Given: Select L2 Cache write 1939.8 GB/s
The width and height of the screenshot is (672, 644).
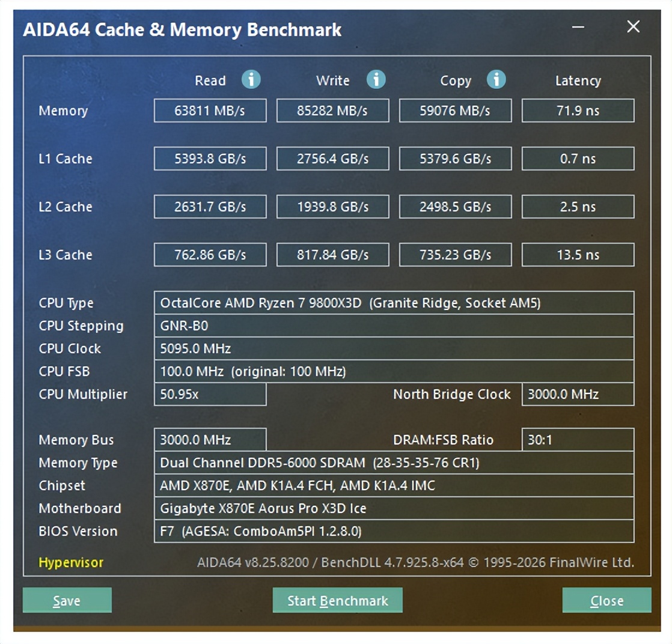Looking at the screenshot, I should pyautogui.click(x=332, y=207).
